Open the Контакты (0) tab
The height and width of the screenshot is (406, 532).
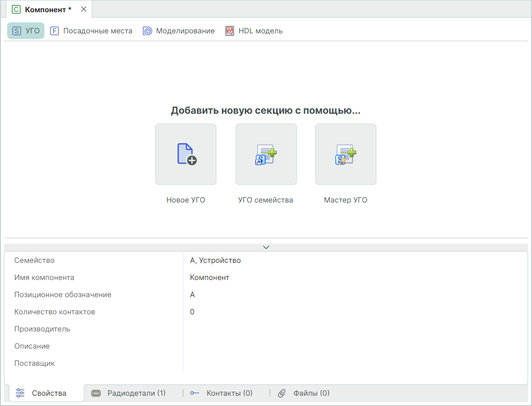pos(221,393)
